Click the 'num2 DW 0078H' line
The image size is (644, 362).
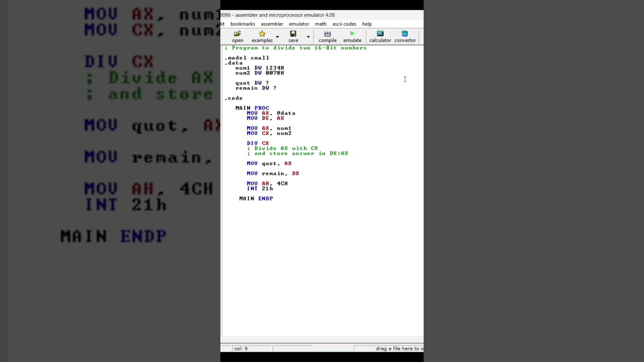(x=260, y=73)
